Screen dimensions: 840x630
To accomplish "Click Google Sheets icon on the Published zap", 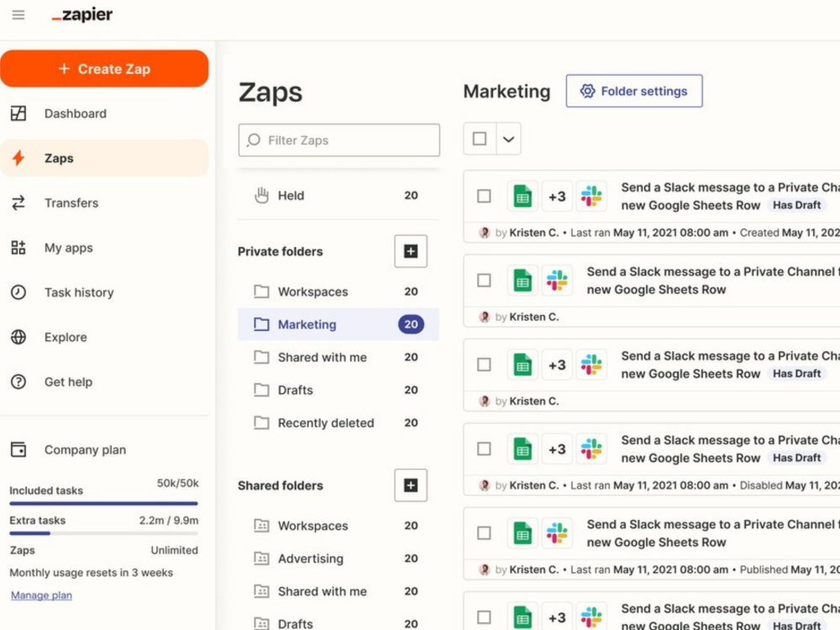I will click(522, 533).
